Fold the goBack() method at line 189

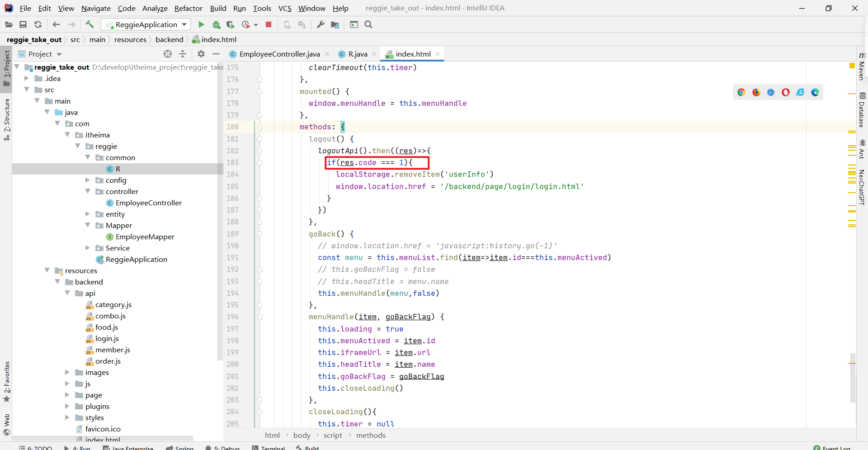(260, 234)
